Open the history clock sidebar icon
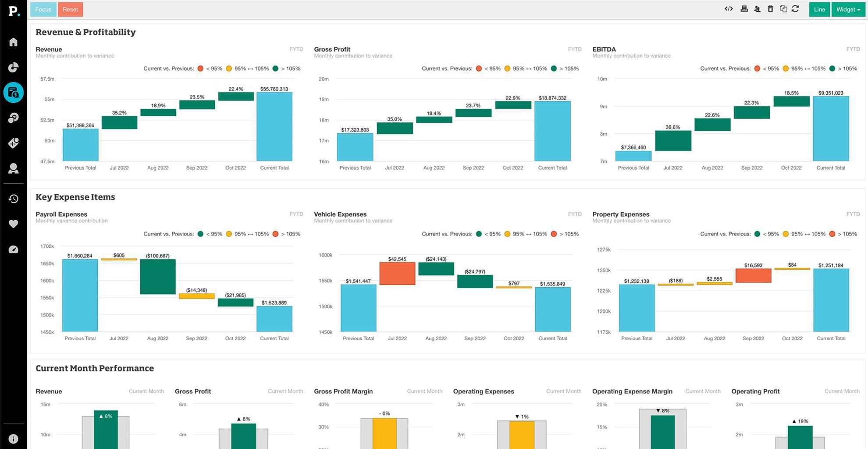868x449 pixels. coord(13,199)
